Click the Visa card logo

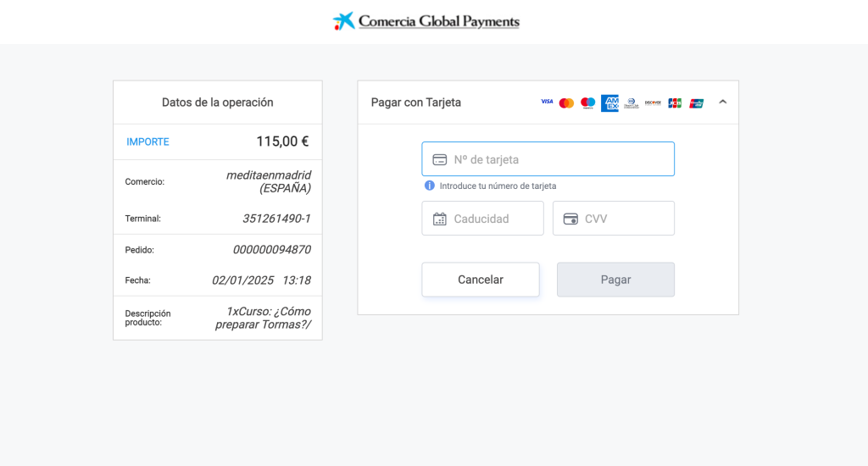point(547,102)
